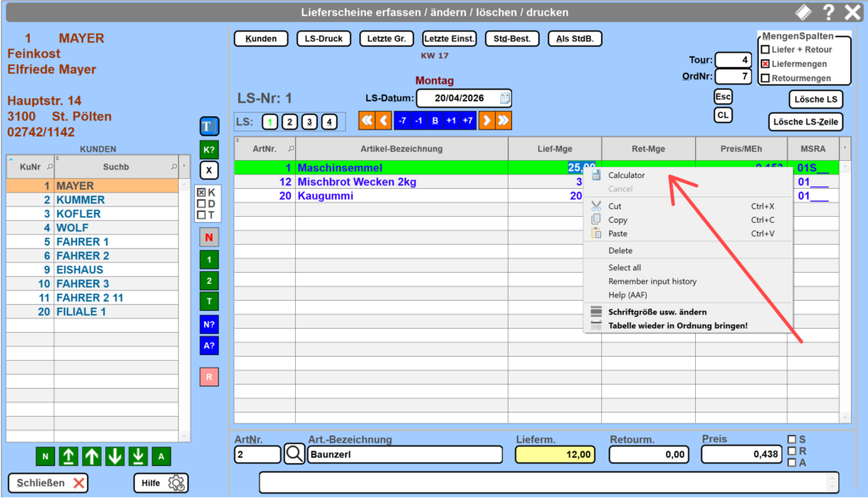868x499 pixels.
Task: Open the help question mark in title bar
Action: [828, 12]
